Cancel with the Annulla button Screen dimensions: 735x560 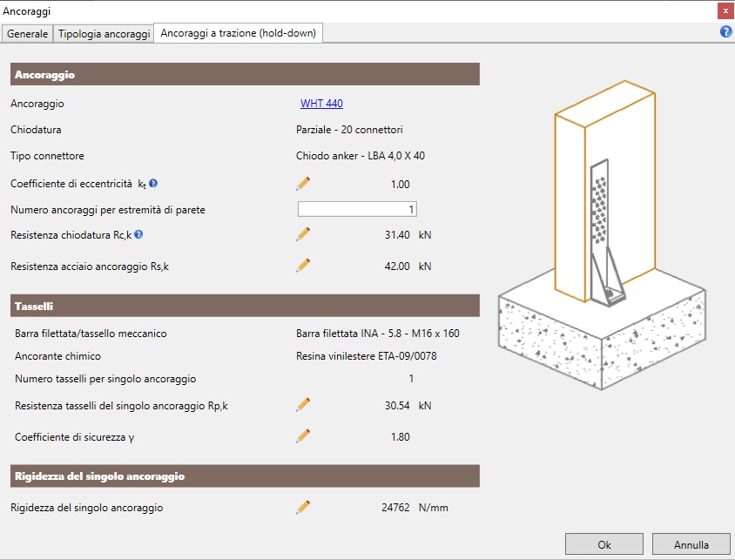tap(691, 544)
